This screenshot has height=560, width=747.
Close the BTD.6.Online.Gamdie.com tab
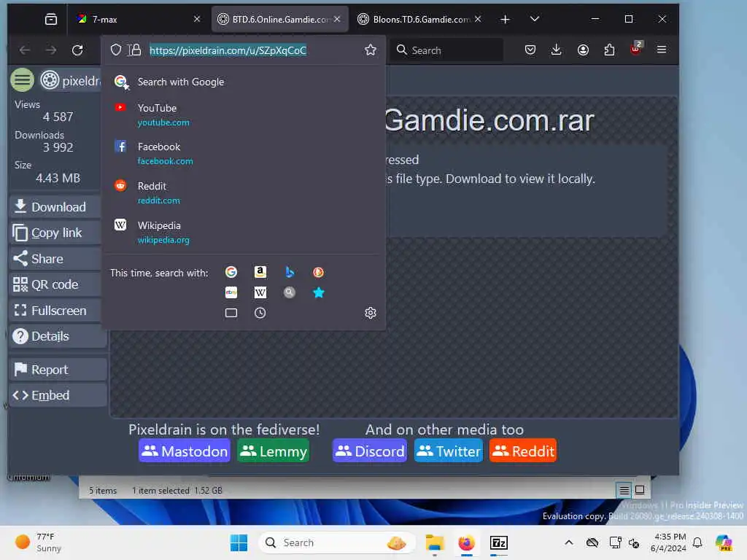(337, 19)
